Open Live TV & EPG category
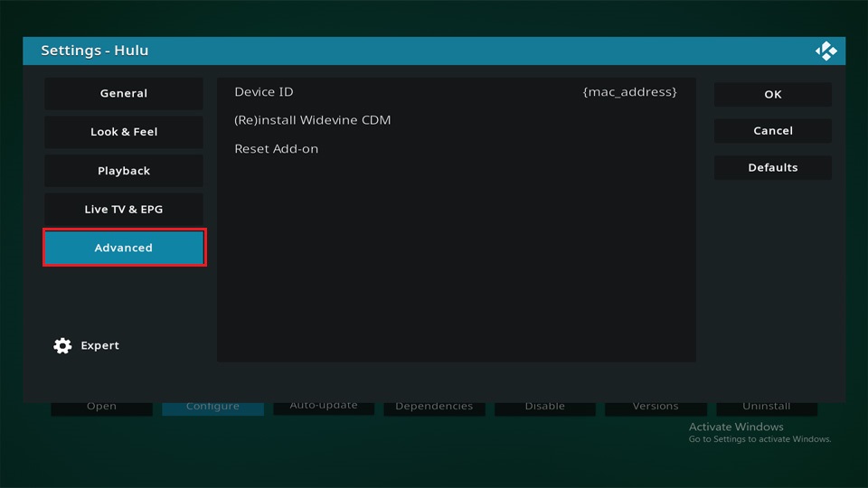 [x=124, y=210]
